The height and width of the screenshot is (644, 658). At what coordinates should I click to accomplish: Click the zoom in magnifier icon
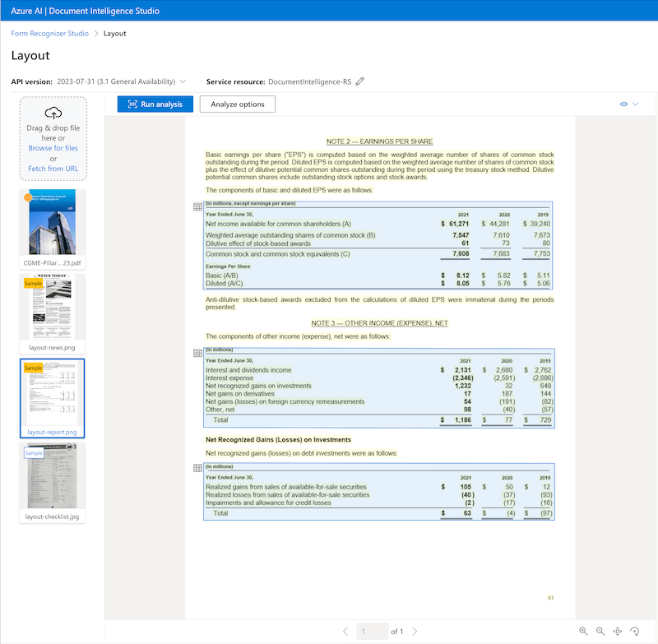[x=583, y=631]
